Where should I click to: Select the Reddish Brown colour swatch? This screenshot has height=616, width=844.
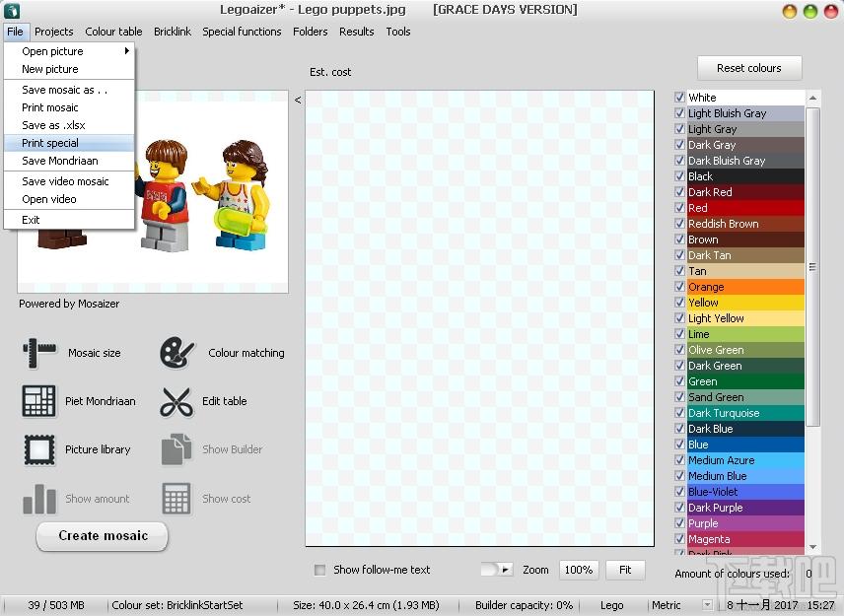(x=745, y=224)
